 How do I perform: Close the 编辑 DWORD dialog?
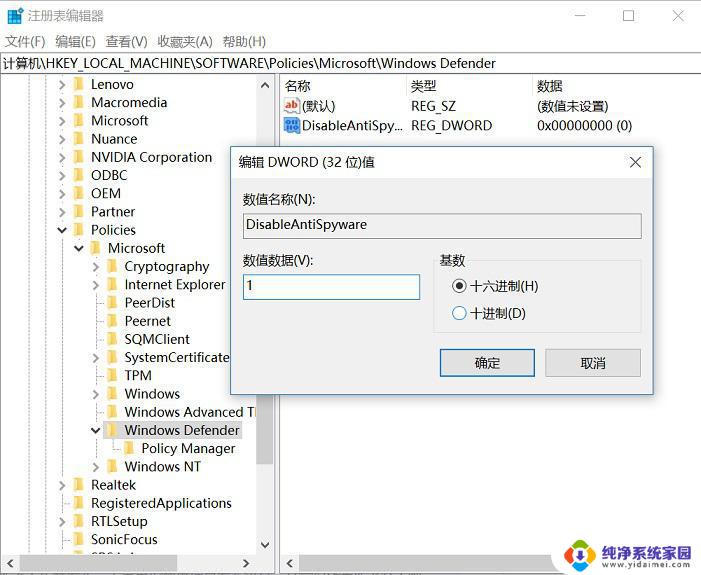point(635,162)
